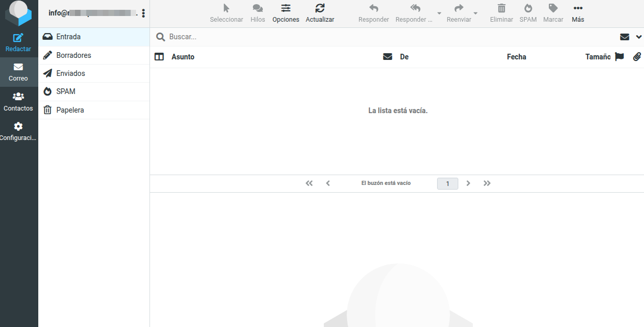Click the envelope filter icon beside search
The width and height of the screenshot is (644, 327).
625,37
